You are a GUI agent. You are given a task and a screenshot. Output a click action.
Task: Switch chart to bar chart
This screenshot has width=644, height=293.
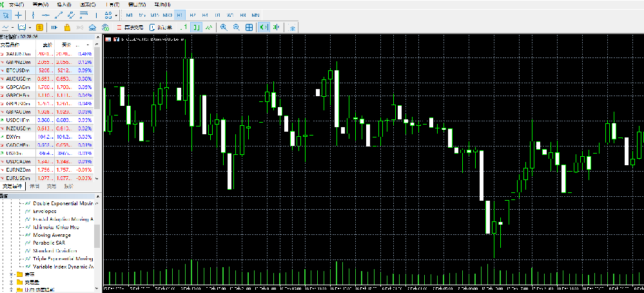[x=184, y=28]
